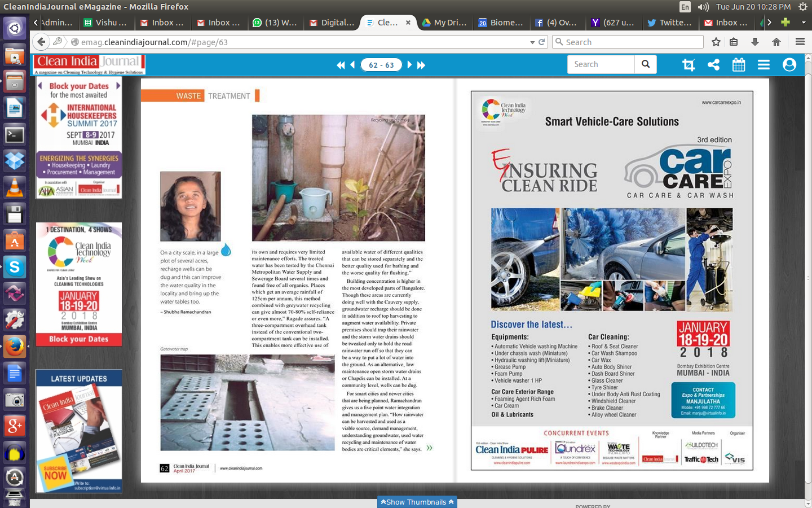This screenshot has width=812, height=508.
Task: Open the Ubuntu Dash launcher
Action: 15,28
